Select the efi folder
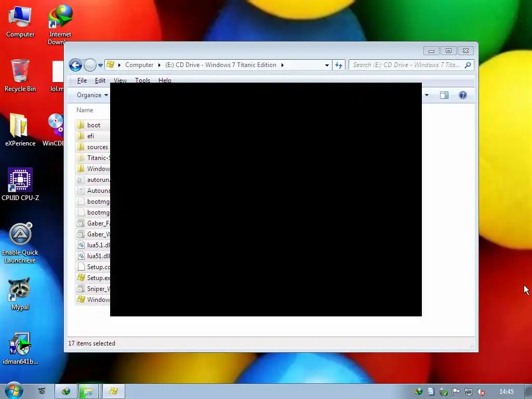 (x=92, y=136)
